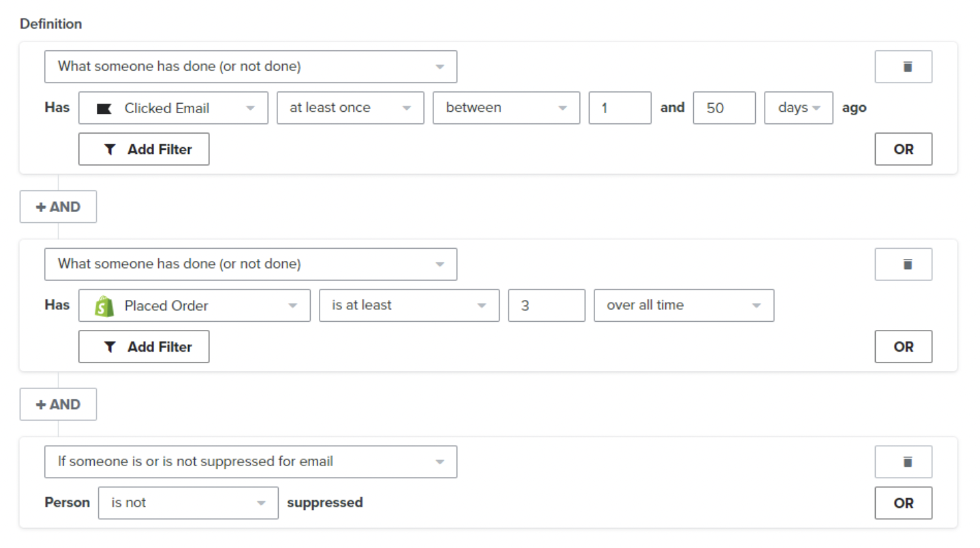Open the 'is at least' operator dropdown
This screenshot has width=980, height=548.
click(410, 305)
